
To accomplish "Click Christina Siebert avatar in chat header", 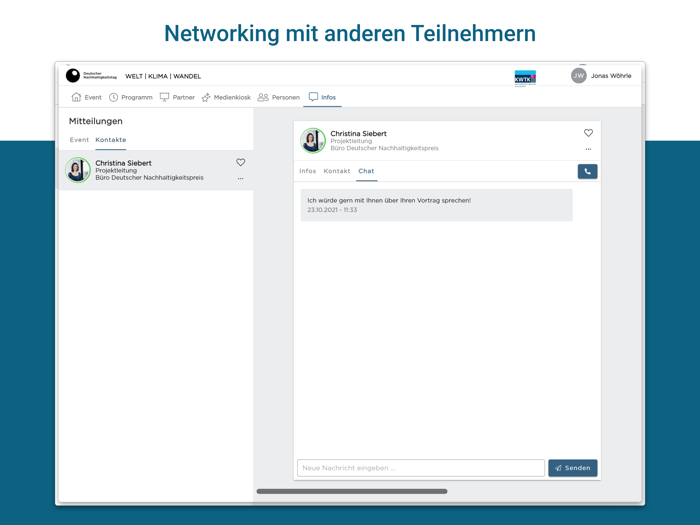I will tap(312, 140).
